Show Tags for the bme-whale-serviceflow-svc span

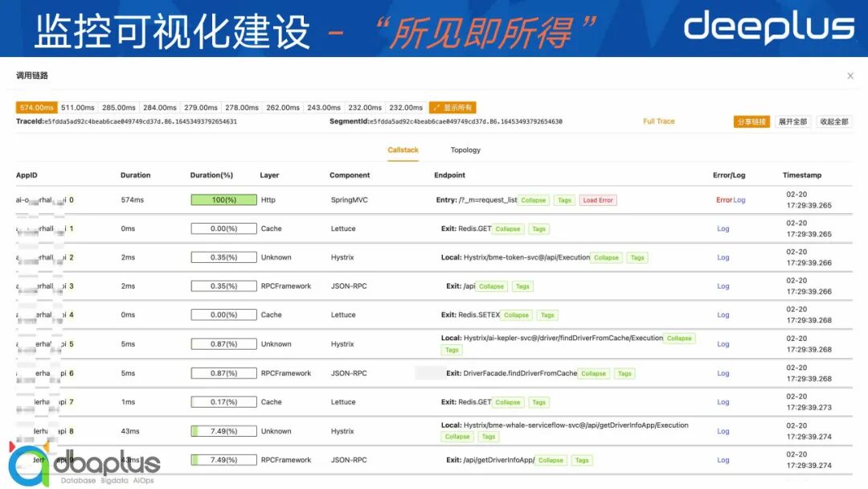tap(489, 437)
